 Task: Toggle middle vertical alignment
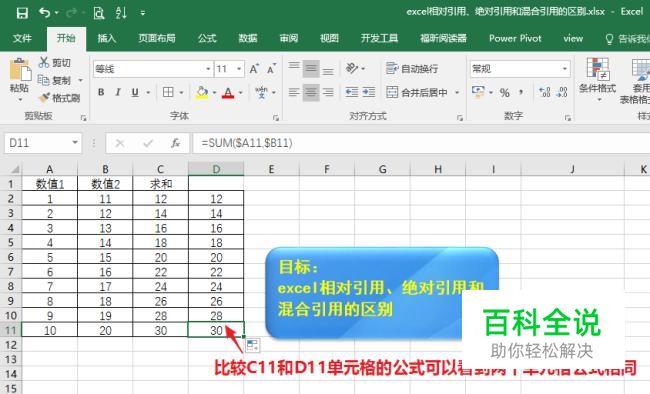coord(311,69)
